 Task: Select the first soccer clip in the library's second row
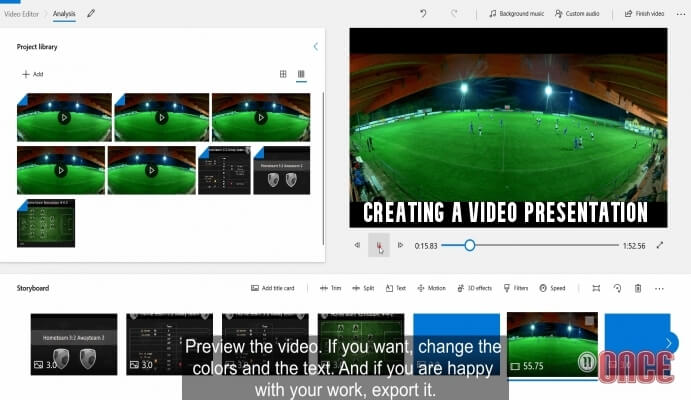tap(61, 170)
